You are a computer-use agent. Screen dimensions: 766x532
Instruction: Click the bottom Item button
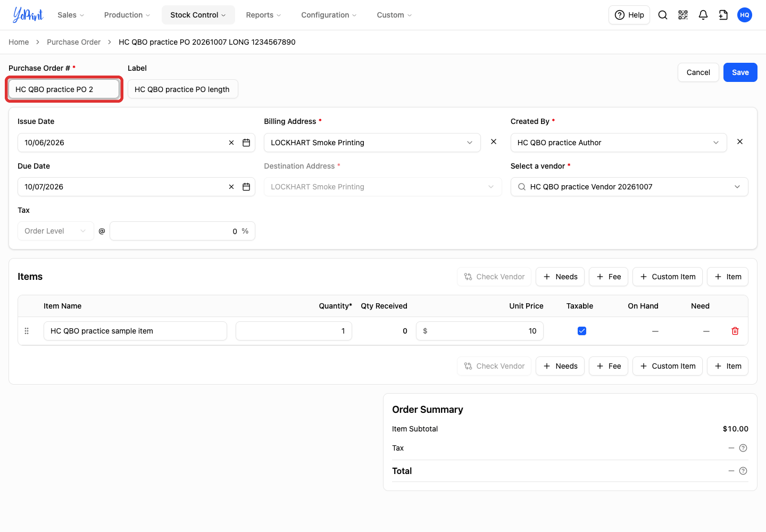tap(728, 366)
